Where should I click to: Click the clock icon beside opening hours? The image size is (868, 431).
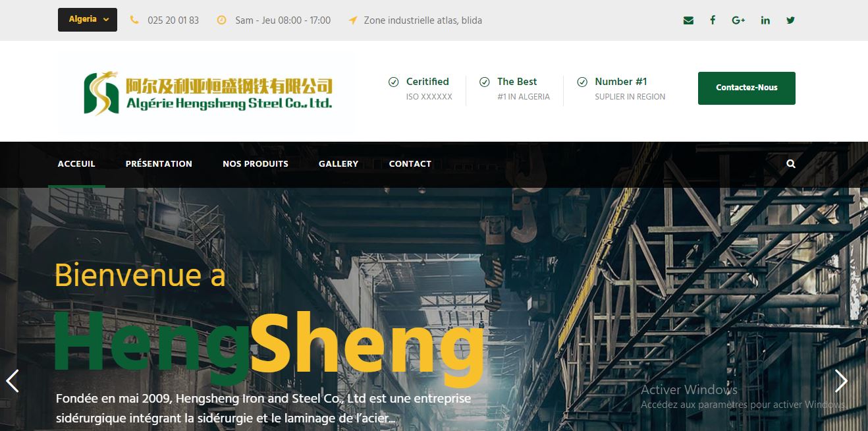pos(222,20)
